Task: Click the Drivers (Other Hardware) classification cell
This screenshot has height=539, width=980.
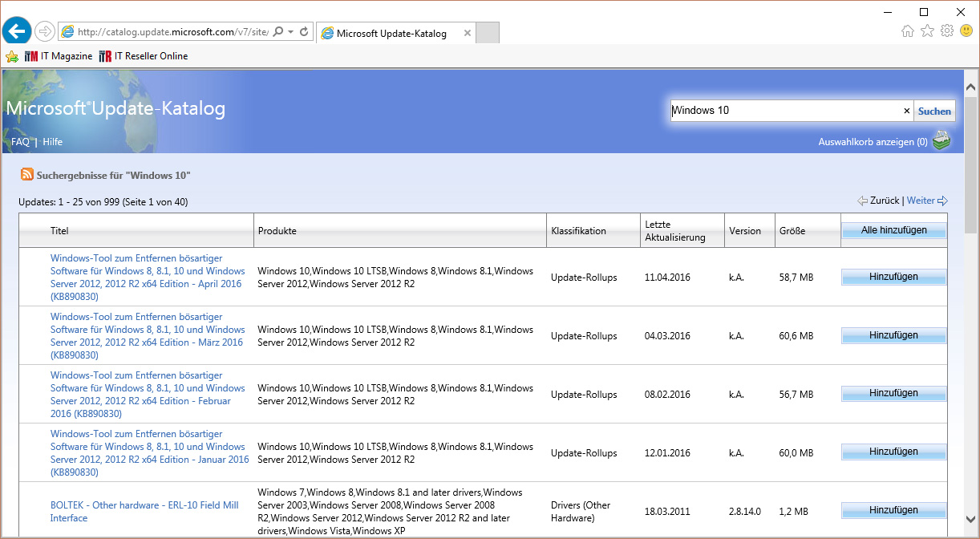Action: [x=581, y=512]
